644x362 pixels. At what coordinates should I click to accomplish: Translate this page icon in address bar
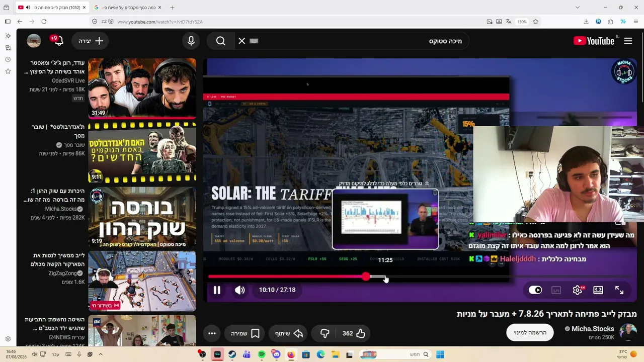pos(509,22)
